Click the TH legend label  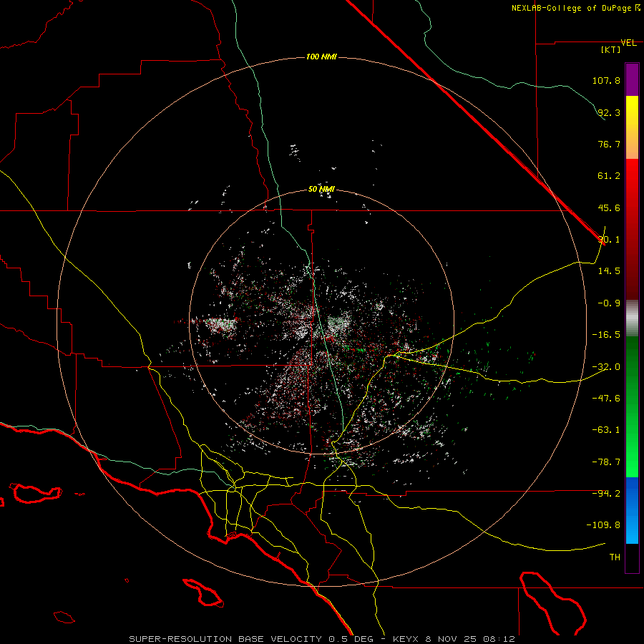coord(615,557)
